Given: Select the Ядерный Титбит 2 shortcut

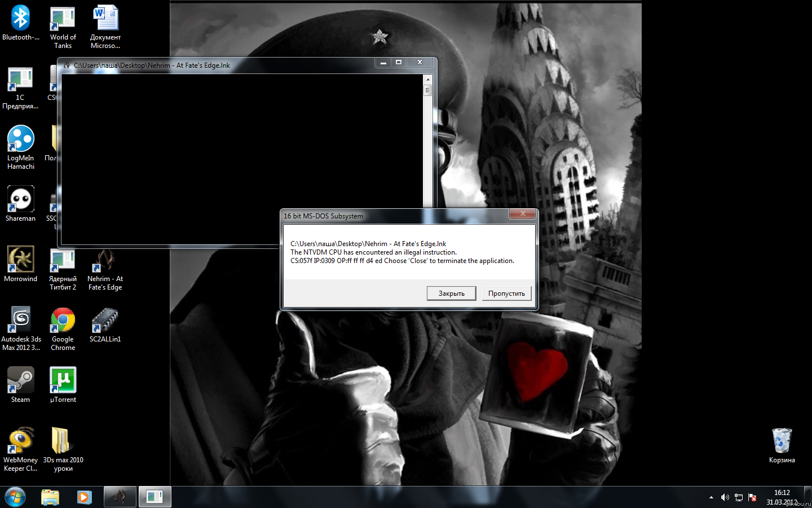Looking at the screenshot, I should (x=63, y=270).
